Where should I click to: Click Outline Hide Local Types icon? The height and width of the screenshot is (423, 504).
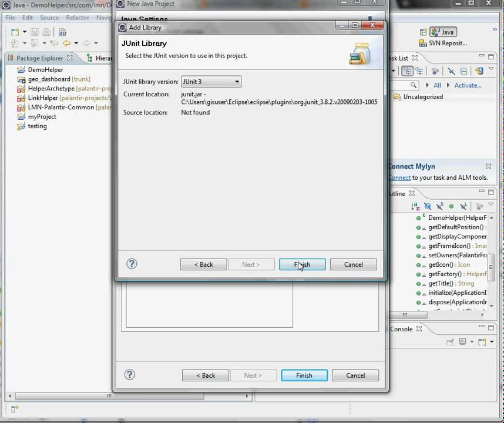pyautogui.click(x=463, y=206)
